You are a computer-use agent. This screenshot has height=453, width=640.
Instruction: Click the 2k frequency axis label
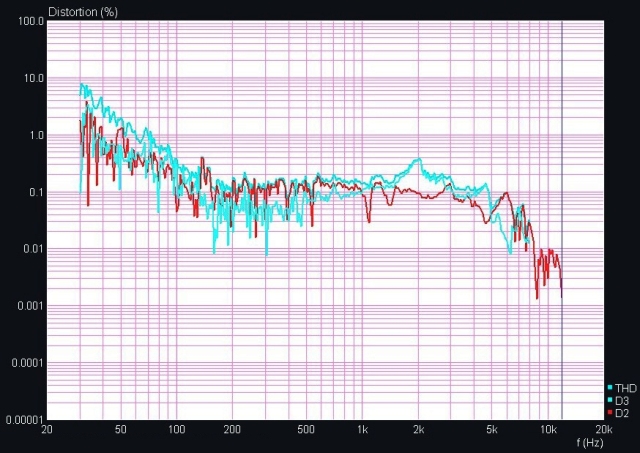418,430
